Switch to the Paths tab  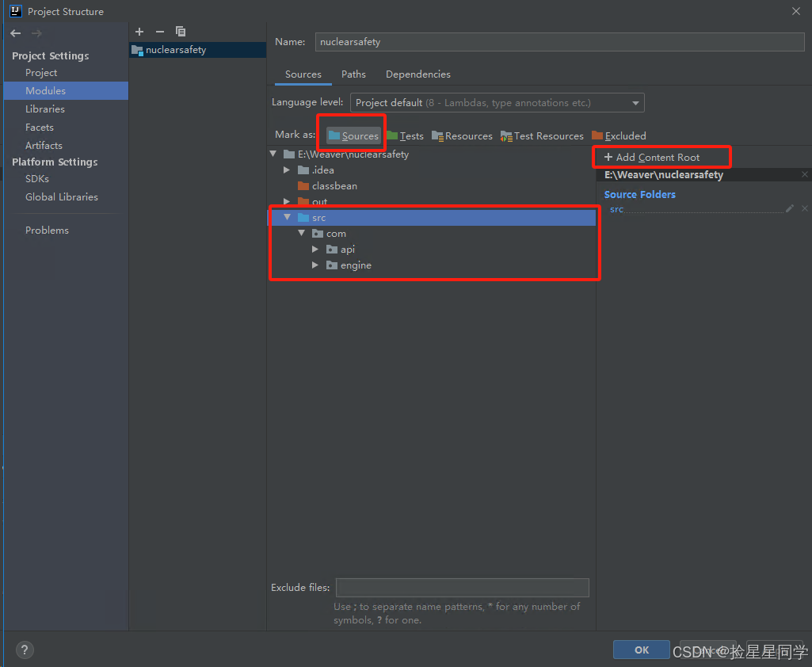click(353, 74)
